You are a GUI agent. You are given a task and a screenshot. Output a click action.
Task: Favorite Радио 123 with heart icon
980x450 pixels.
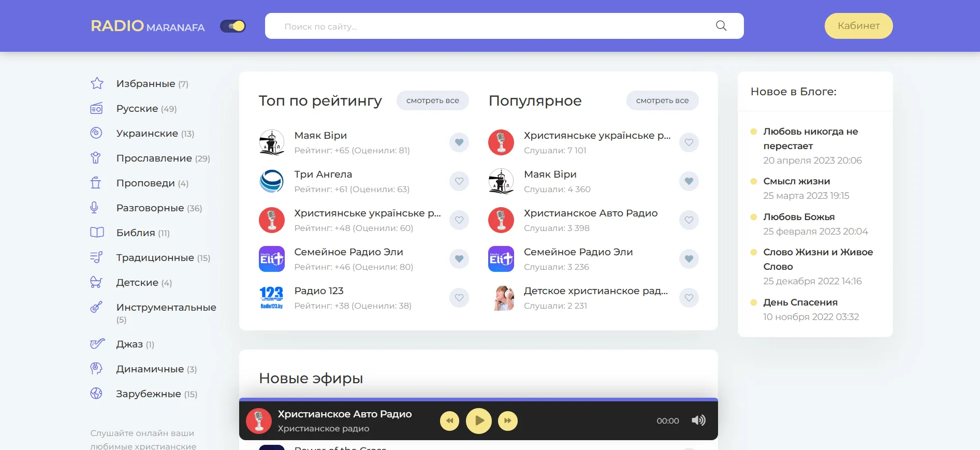(x=459, y=298)
